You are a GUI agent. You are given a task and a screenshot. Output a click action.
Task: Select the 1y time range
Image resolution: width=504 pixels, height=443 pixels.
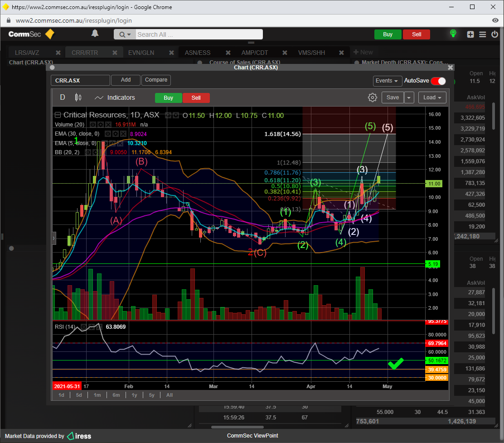134,395
